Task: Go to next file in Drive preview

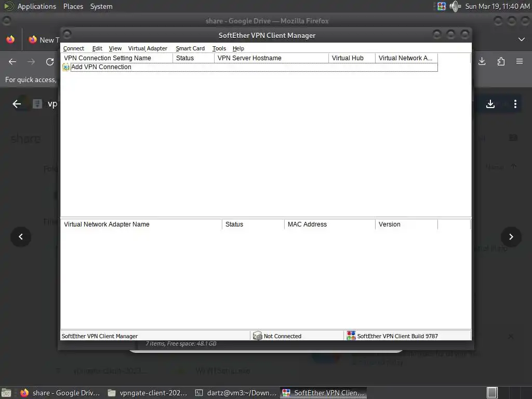Action: (x=511, y=237)
